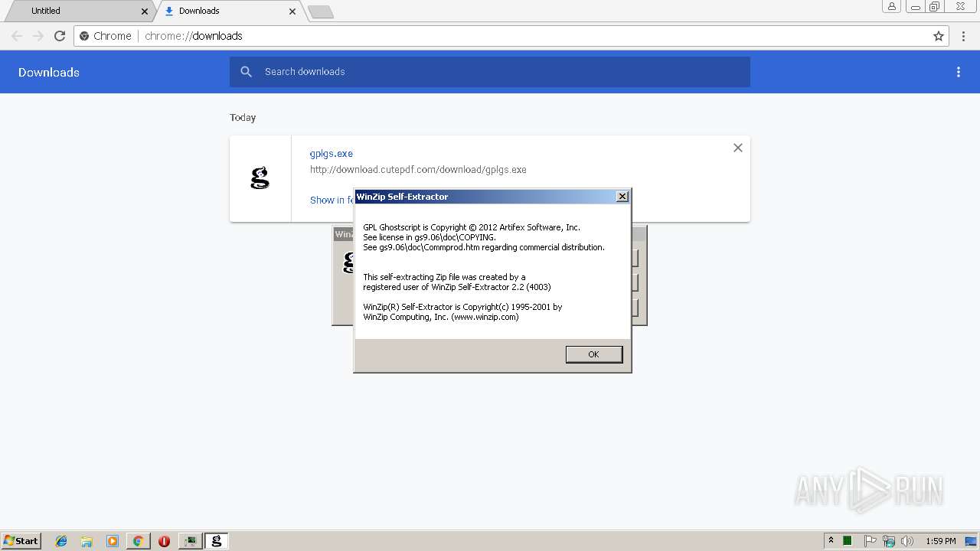Click the Show desktop button

[x=972, y=541]
